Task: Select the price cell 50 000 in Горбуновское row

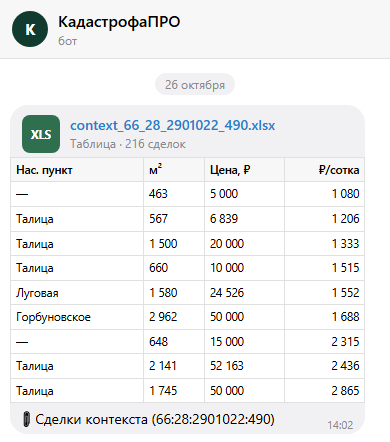Action: pos(244,317)
